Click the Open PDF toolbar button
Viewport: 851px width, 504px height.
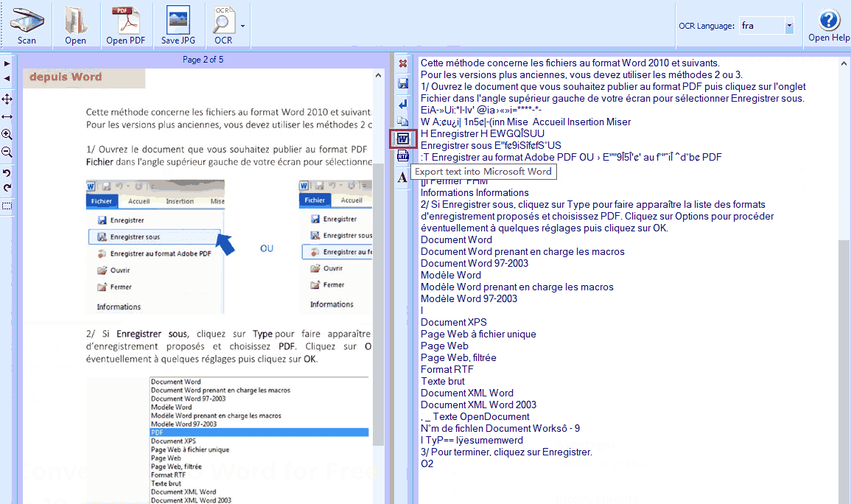click(x=125, y=25)
